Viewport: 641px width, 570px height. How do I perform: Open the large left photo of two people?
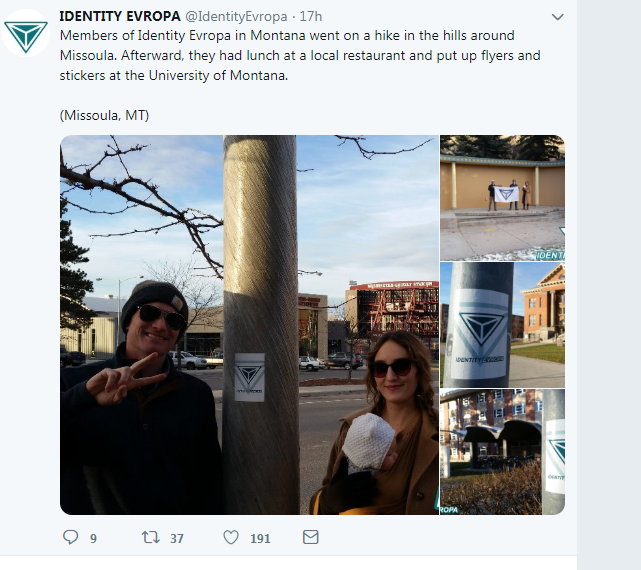pyautogui.click(x=249, y=325)
